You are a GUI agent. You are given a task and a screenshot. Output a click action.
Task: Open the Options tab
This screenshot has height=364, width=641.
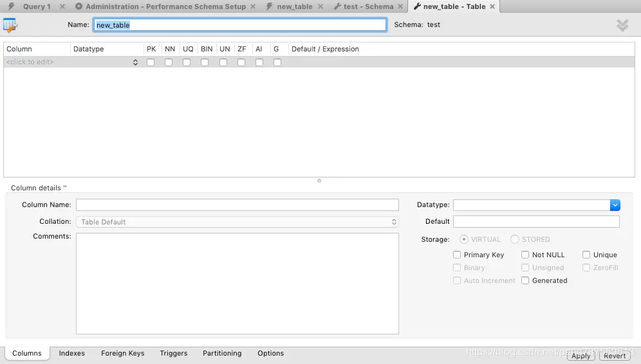tap(271, 353)
